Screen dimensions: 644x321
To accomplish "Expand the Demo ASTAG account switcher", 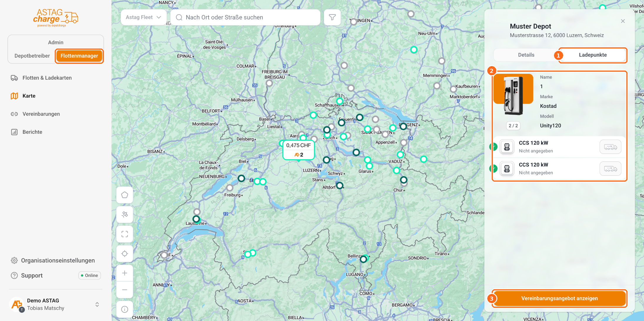I will (x=97, y=305).
